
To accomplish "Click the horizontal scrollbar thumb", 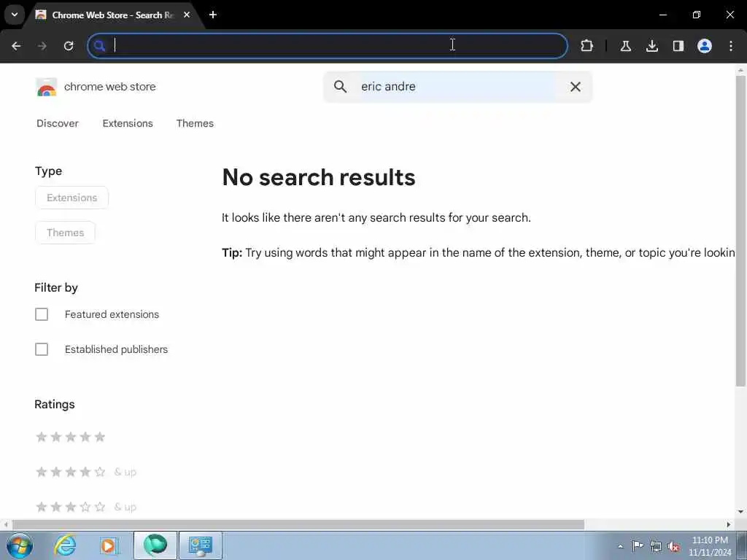I will click(298, 524).
